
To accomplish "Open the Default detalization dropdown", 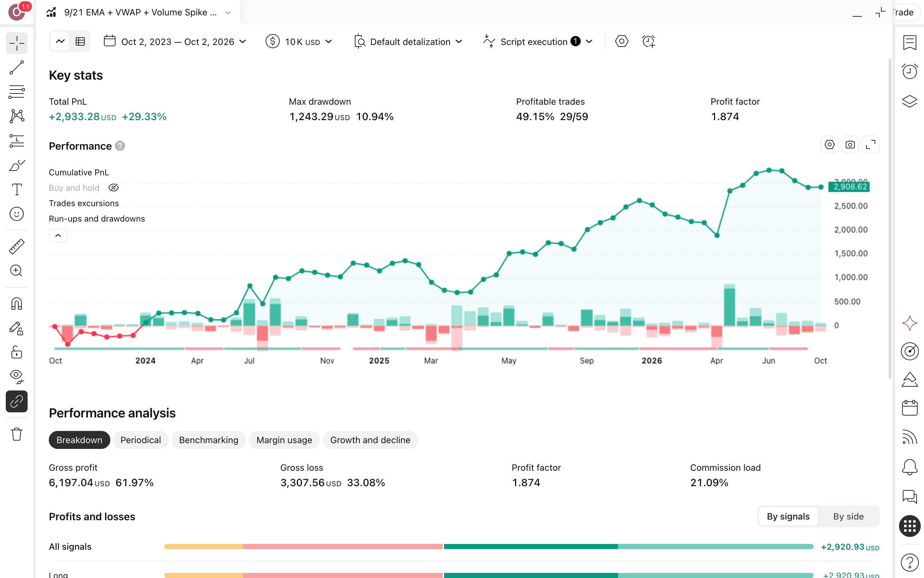I will tap(408, 42).
